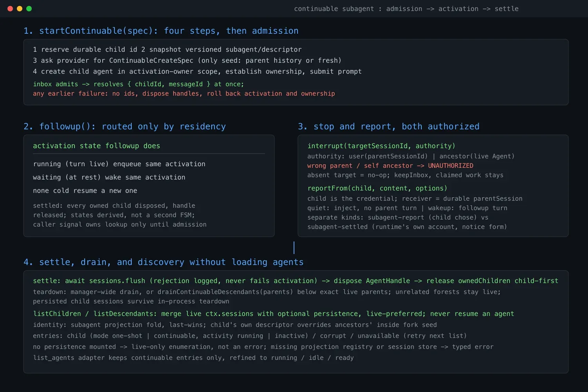Viewport: 588px width, 392px height.
Task: Click the green zoom window button
Action: 29,9
